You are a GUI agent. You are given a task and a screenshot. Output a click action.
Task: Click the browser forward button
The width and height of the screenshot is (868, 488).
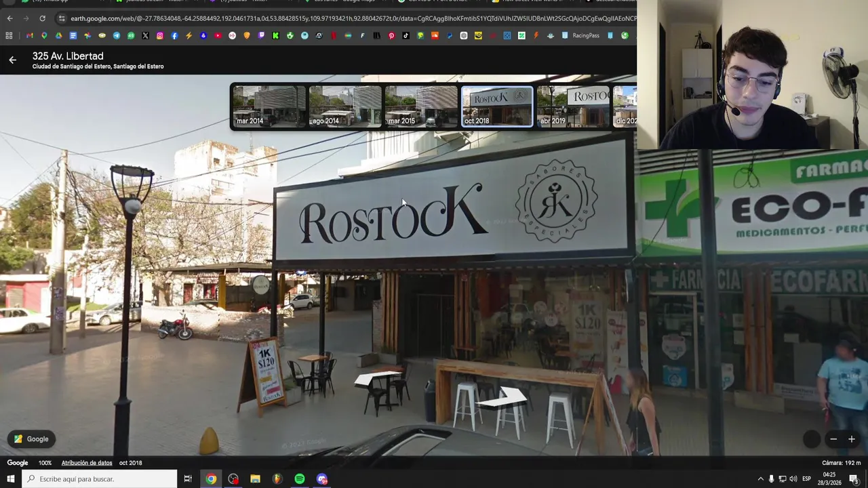point(26,18)
